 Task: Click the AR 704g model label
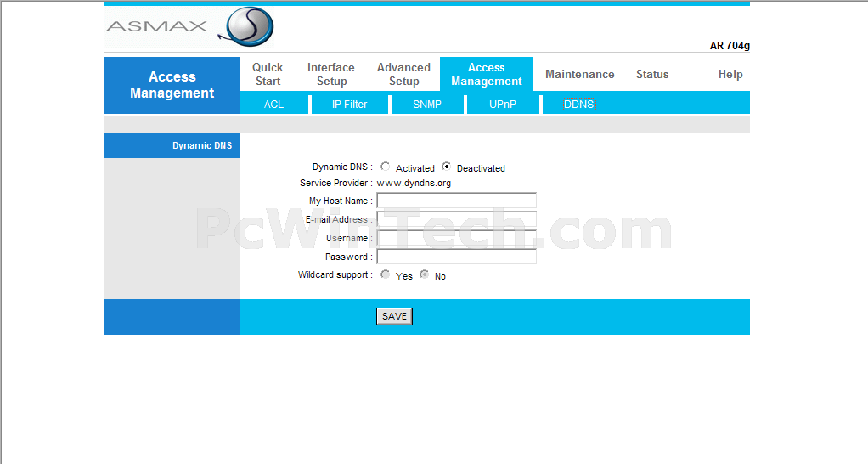pos(730,45)
